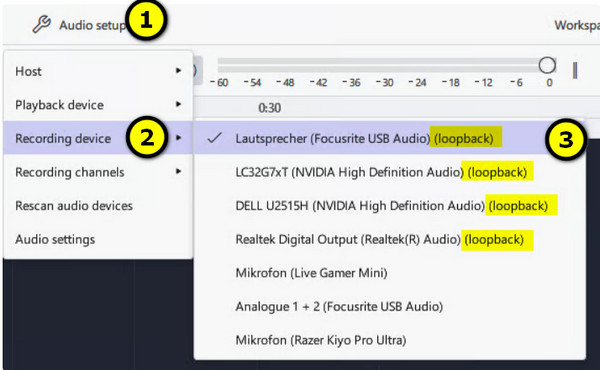The image size is (600, 370).
Task: Open the Host submenu
Action: click(x=98, y=71)
